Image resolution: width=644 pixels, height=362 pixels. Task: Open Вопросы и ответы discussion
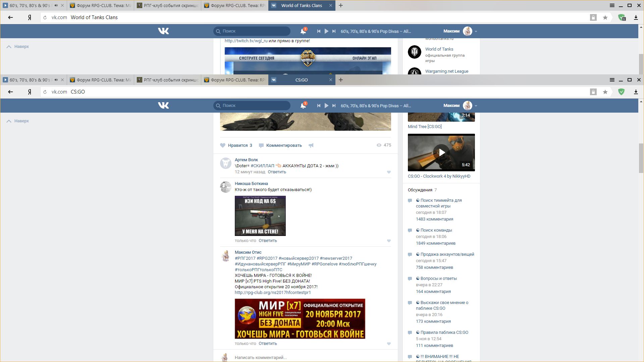point(436,279)
